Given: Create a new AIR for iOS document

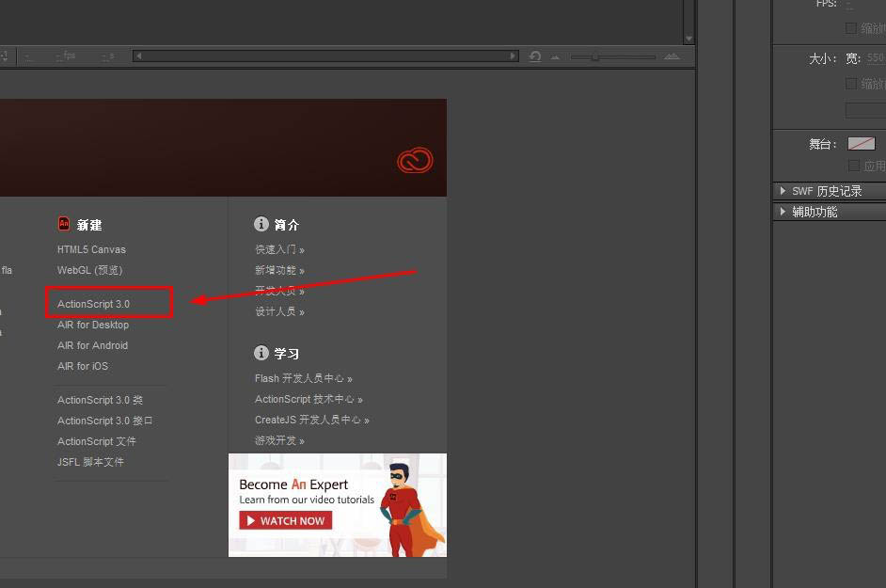Looking at the screenshot, I should (x=83, y=366).
